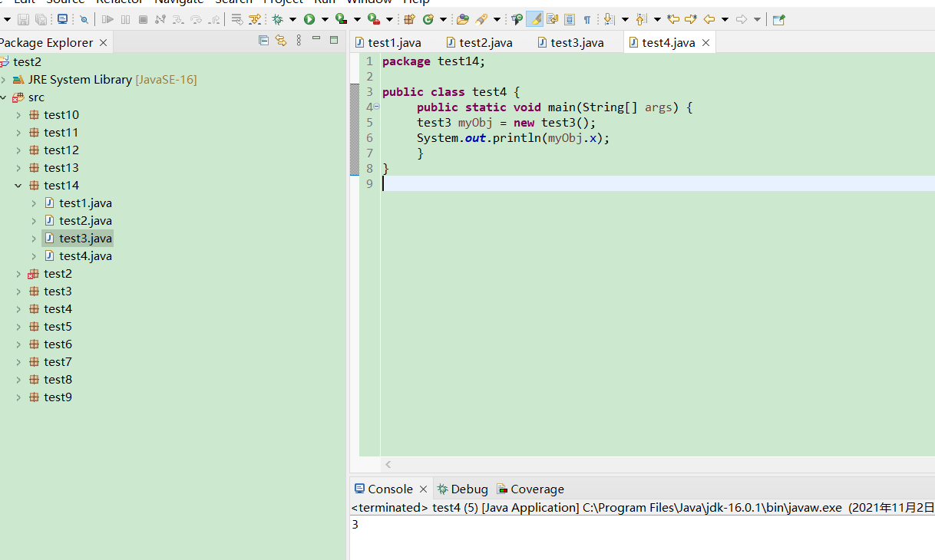
Task: Toggle Show Whitespace Characters pilcrow
Action: click(x=587, y=19)
